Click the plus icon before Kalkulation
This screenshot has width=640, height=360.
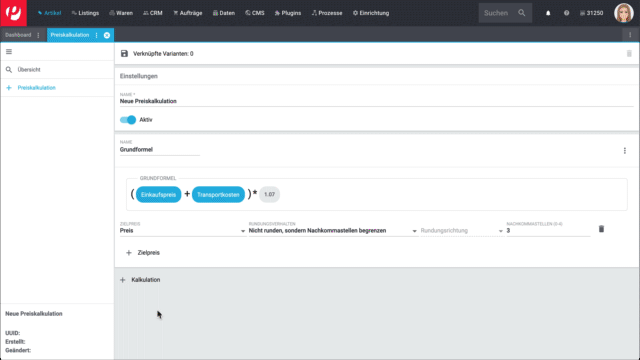(123, 280)
